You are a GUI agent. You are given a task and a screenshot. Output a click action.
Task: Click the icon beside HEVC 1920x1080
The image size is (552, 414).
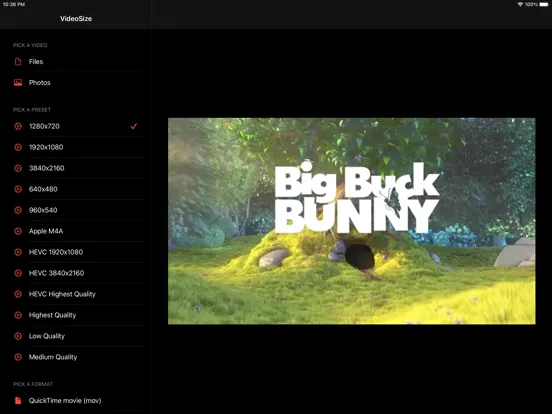click(18, 252)
